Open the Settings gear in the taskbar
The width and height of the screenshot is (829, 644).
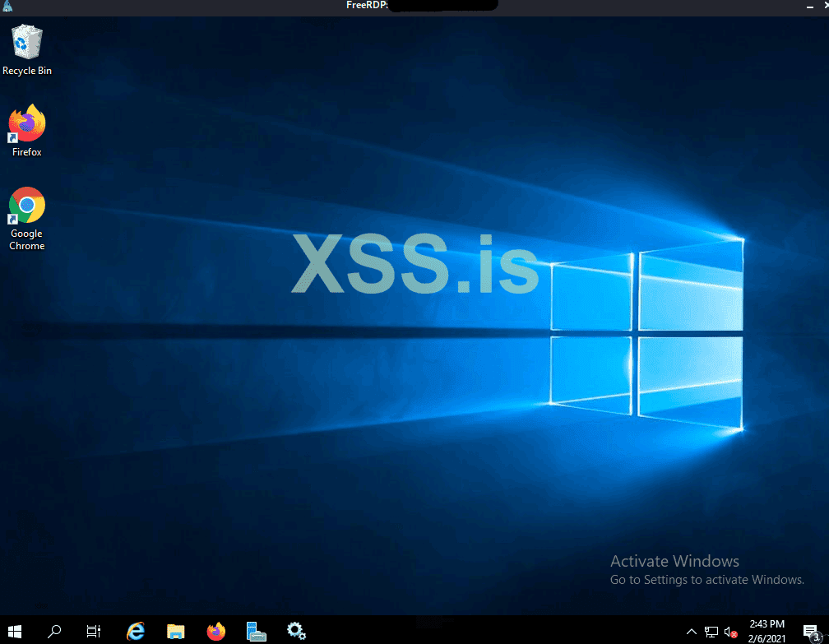296,632
